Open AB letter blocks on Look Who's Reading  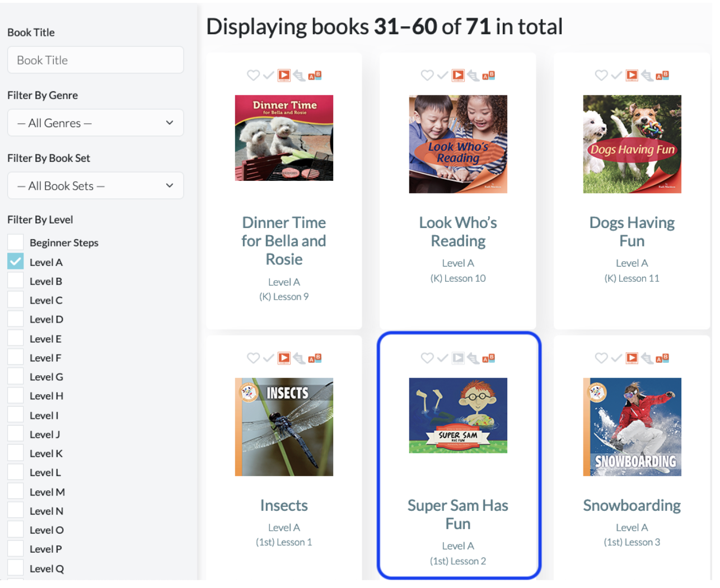pyautogui.click(x=489, y=75)
